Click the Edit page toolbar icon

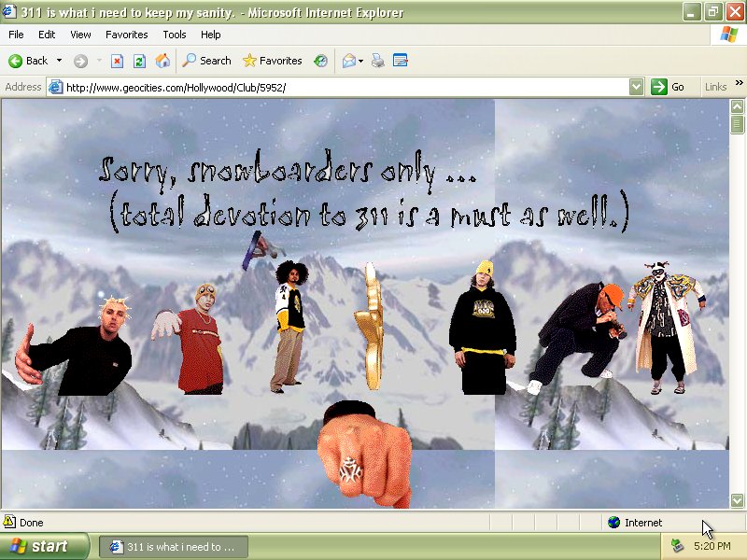[401, 61]
